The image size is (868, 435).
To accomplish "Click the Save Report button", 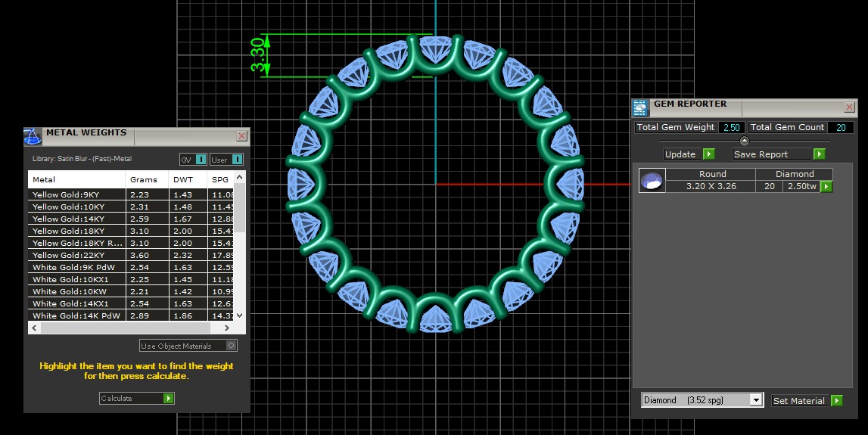I will click(773, 154).
